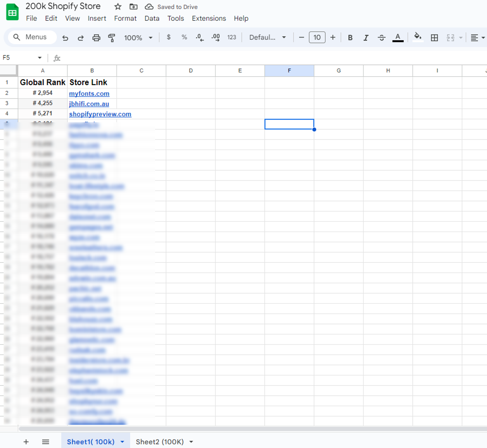487x448 pixels.
Task: Open the myfonts.com store link
Action: tap(89, 94)
